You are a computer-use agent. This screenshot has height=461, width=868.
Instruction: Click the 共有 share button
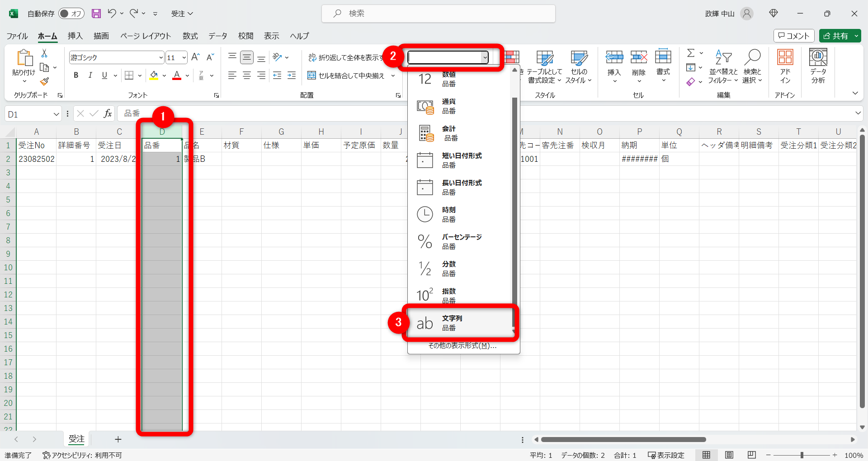(835, 36)
